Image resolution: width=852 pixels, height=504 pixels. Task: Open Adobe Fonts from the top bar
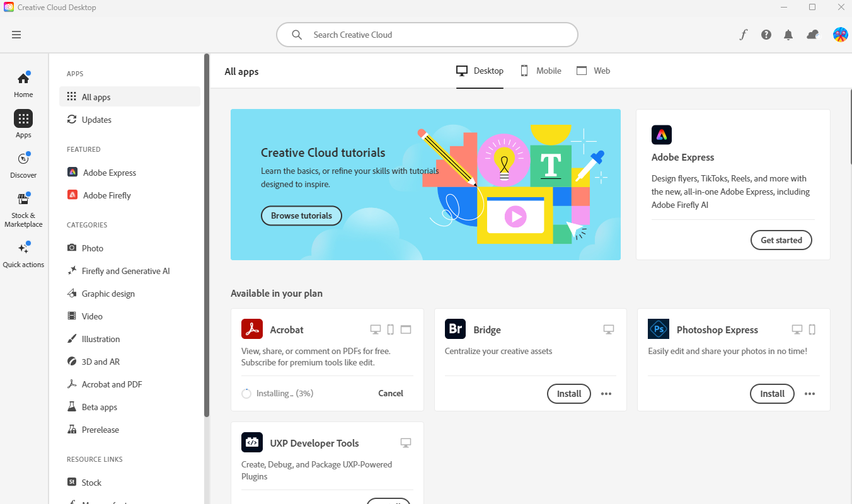743,35
